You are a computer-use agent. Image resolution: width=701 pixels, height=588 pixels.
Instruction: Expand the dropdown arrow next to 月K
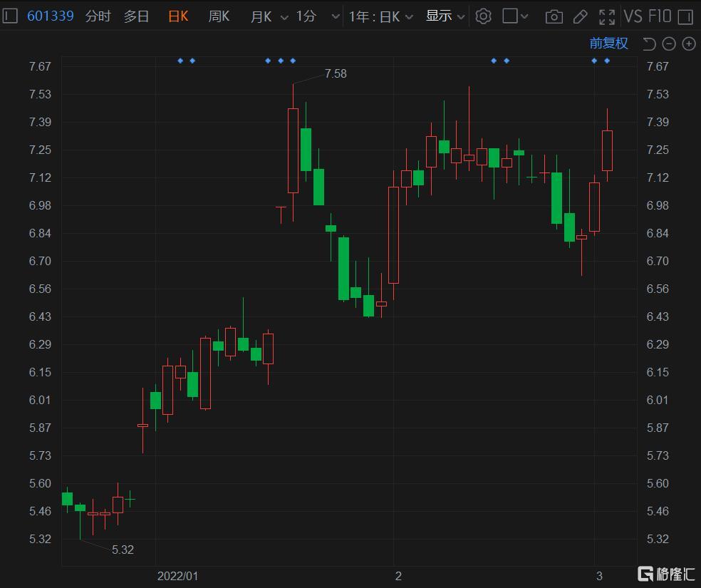click(284, 17)
